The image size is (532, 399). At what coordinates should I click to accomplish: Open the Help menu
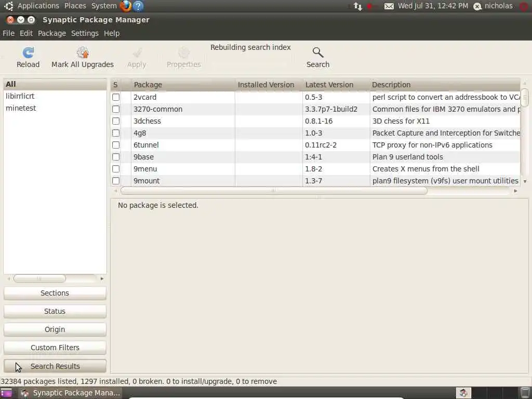point(112,33)
